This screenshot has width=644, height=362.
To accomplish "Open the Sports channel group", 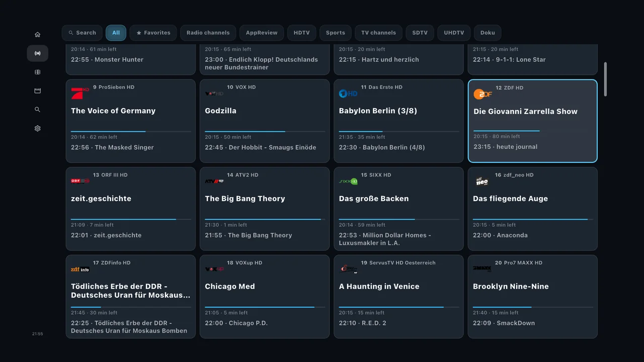I will (335, 33).
